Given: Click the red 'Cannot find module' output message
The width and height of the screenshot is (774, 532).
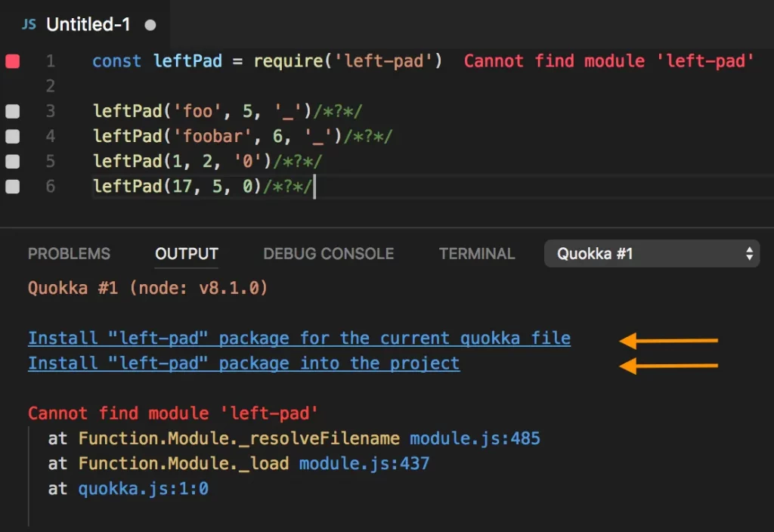Looking at the screenshot, I should click(173, 413).
